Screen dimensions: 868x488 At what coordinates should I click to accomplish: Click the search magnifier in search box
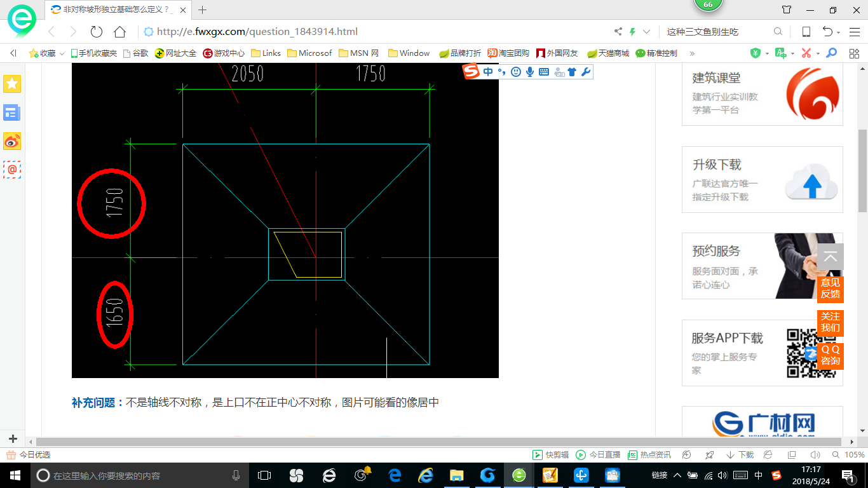tap(778, 32)
